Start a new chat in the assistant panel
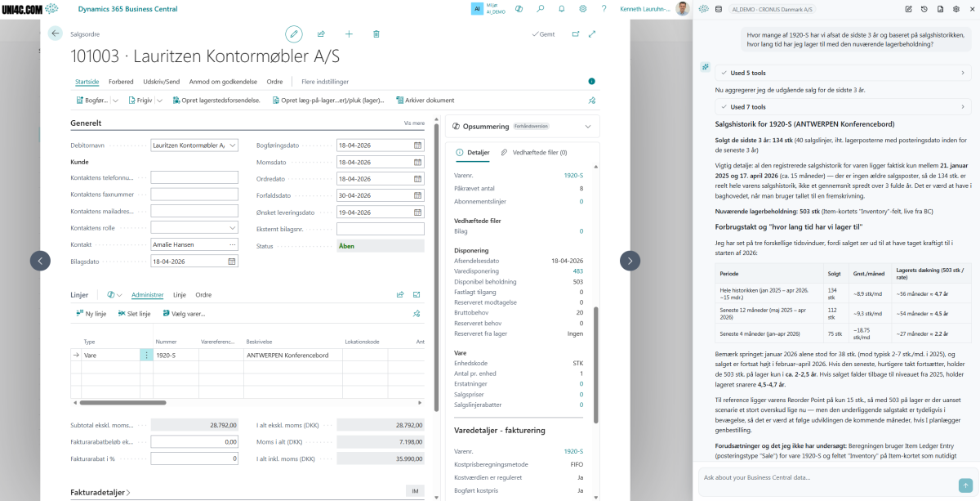The height and width of the screenshot is (501, 980). (908, 9)
